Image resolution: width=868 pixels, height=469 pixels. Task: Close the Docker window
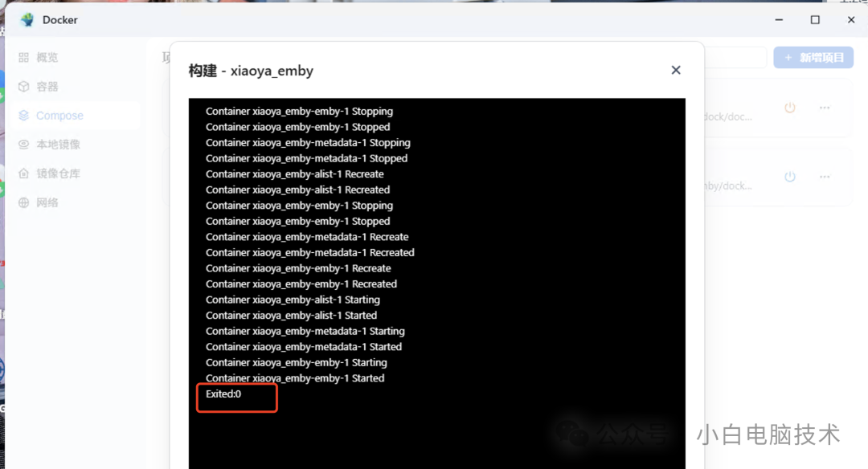click(851, 20)
